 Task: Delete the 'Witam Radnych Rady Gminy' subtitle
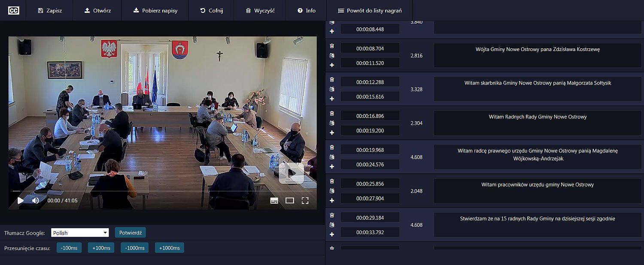(331, 113)
